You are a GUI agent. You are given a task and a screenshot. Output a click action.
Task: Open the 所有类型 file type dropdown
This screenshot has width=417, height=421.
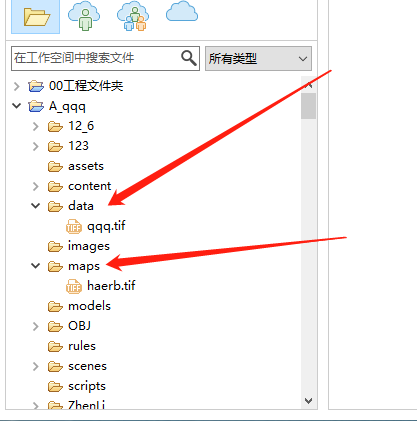(258, 59)
